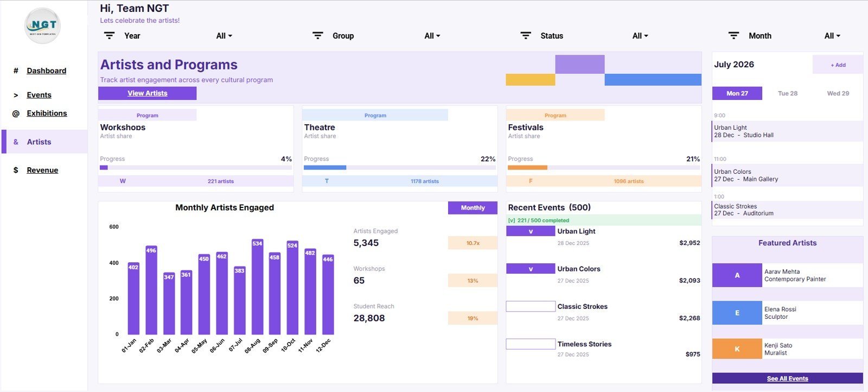Click the blue banner color block
868x392 pixels.
[x=653, y=80]
